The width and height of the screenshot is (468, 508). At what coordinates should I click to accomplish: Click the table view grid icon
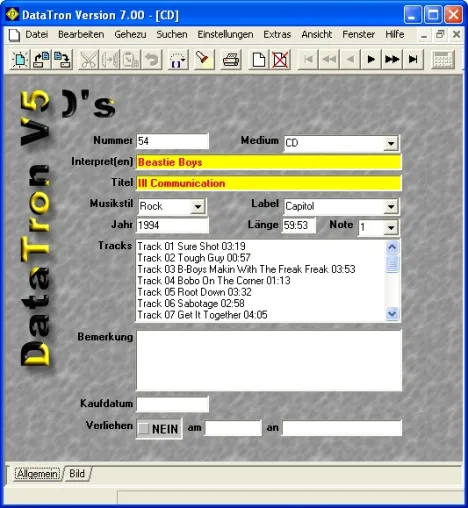443,60
